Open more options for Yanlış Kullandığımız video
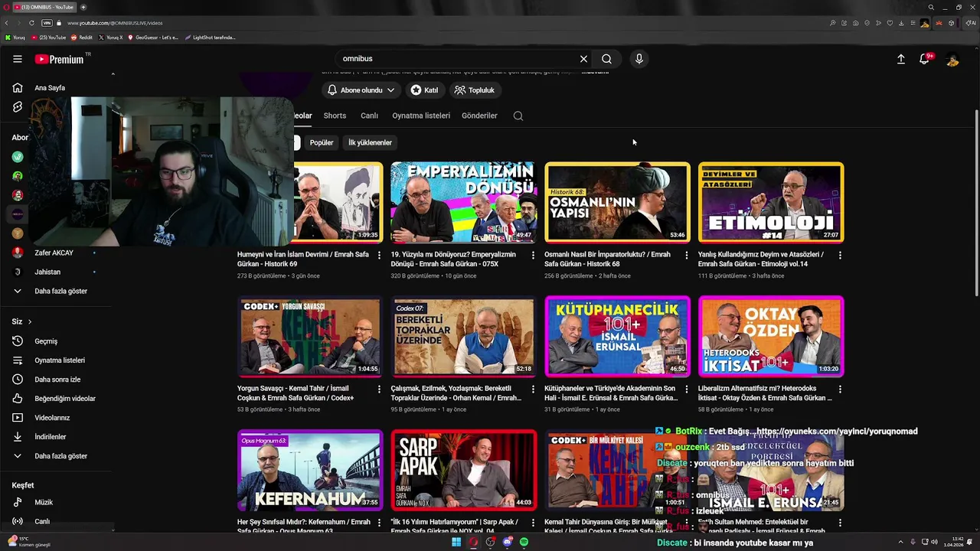 [x=840, y=255]
